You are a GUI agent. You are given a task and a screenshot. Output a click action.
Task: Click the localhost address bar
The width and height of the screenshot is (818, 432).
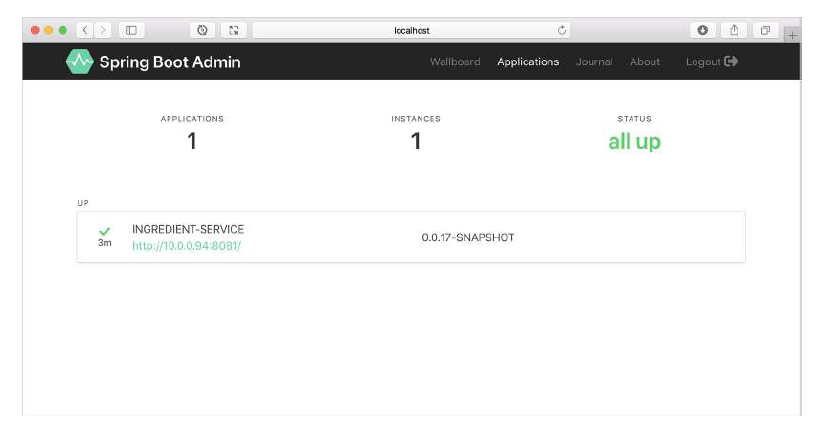pos(411,30)
